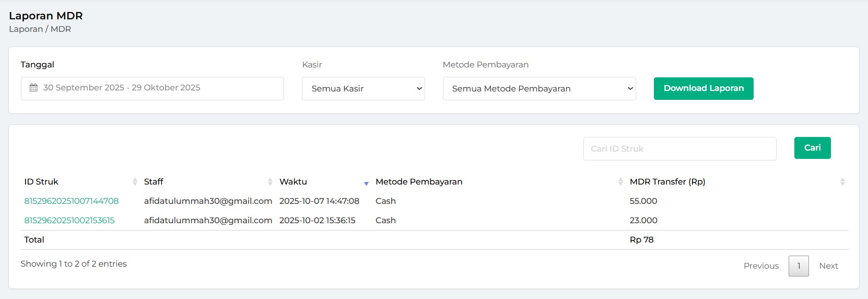
Task: Click the 2025-10-02 15:36:15 time cell
Action: click(x=318, y=221)
